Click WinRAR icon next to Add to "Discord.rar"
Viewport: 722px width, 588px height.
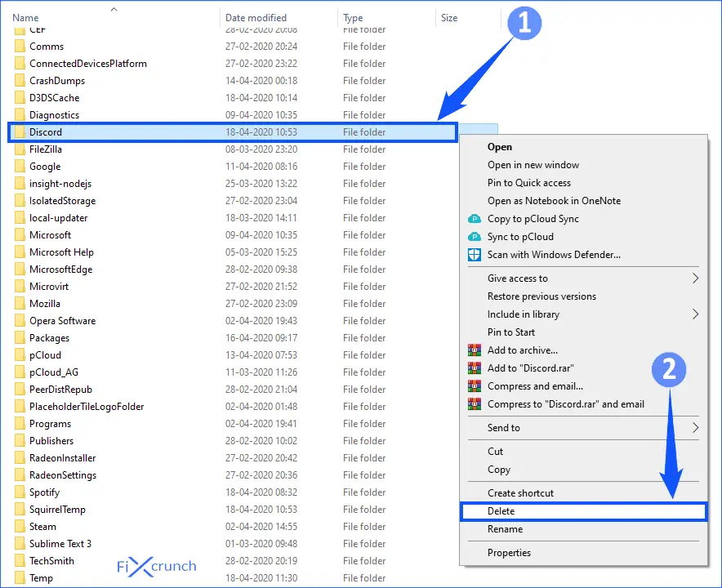[475, 368]
